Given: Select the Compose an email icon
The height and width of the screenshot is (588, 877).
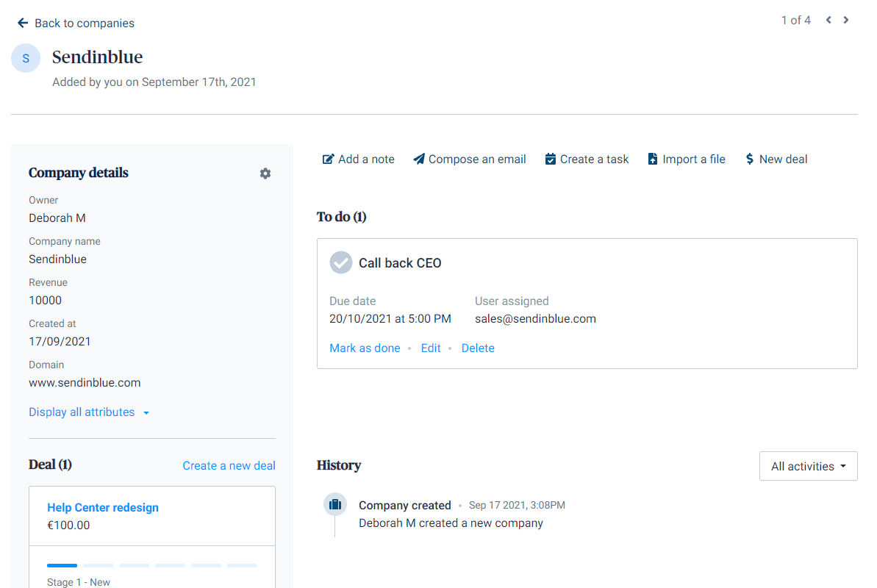Looking at the screenshot, I should (x=419, y=159).
